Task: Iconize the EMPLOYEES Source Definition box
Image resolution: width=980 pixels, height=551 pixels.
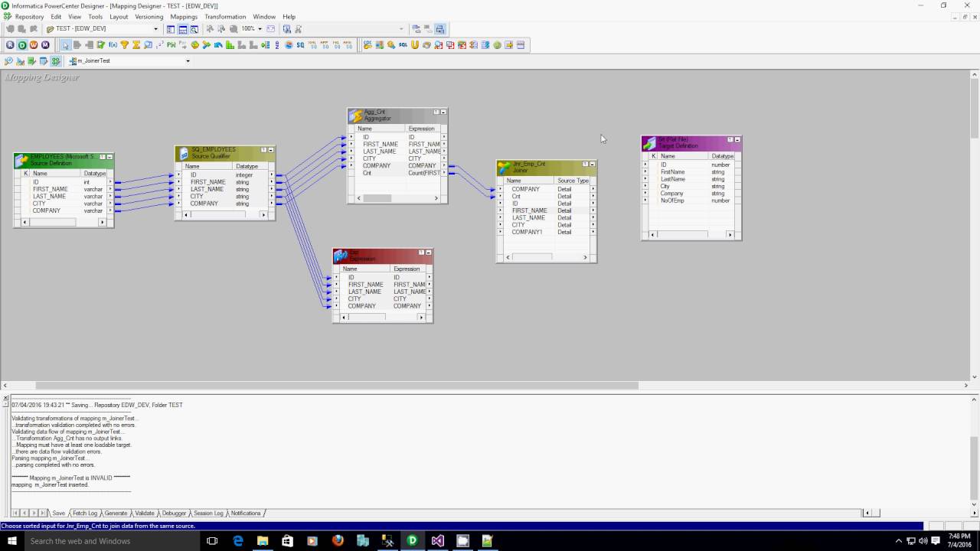Action: 109,157
